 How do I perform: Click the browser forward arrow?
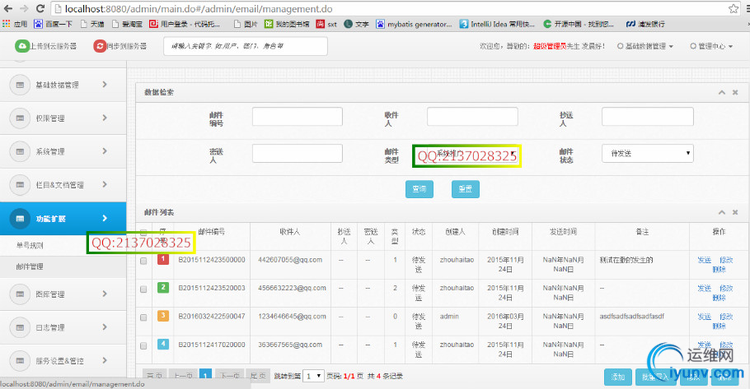coord(23,9)
